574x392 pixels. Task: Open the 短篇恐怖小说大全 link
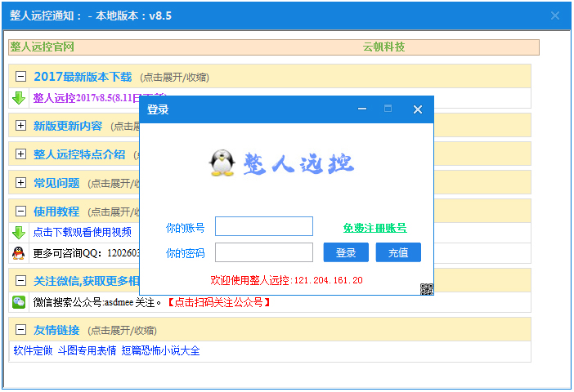(x=161, y=350)
